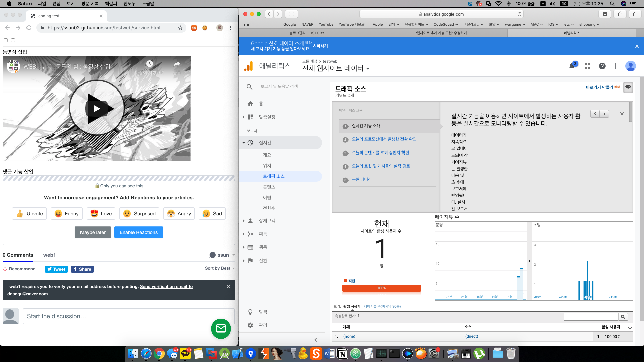Open notifications bell in Analytics header

click(572, 66)
